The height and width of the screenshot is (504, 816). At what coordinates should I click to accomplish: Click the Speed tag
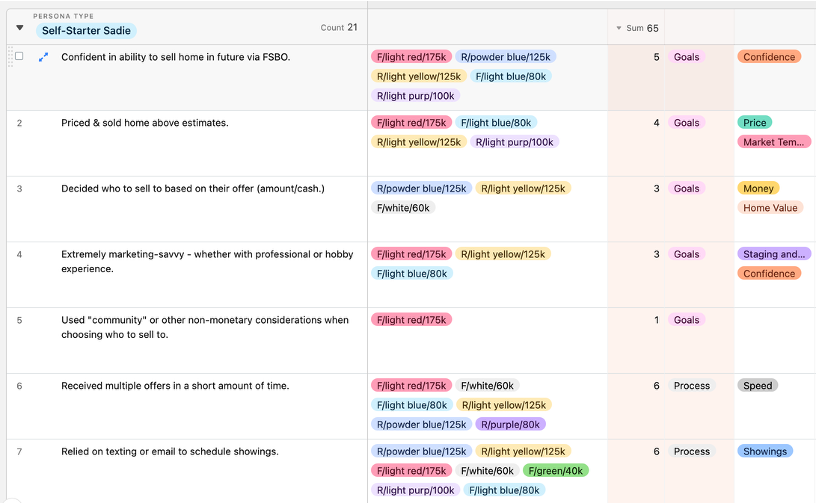click(x=757, y=385)
